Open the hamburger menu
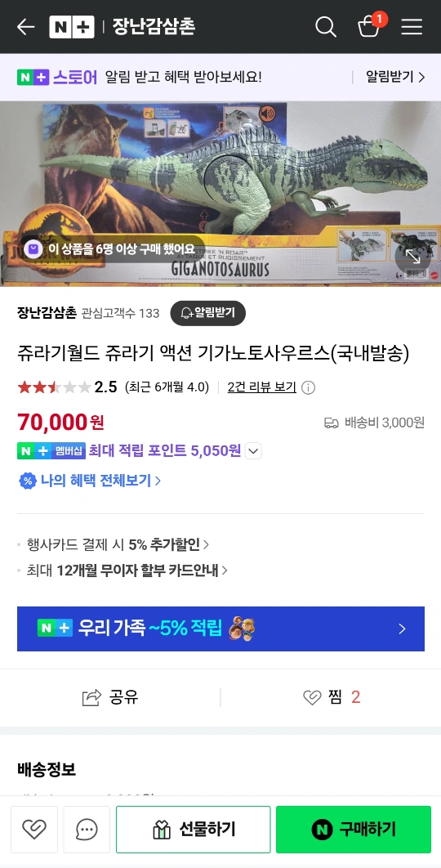This screenshot has height=868, width=441. pos(412,27)
